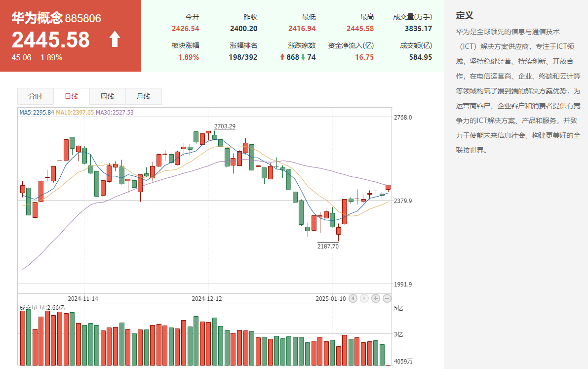Click the white up arrow beside 2445.58

[x=115, y=39]
